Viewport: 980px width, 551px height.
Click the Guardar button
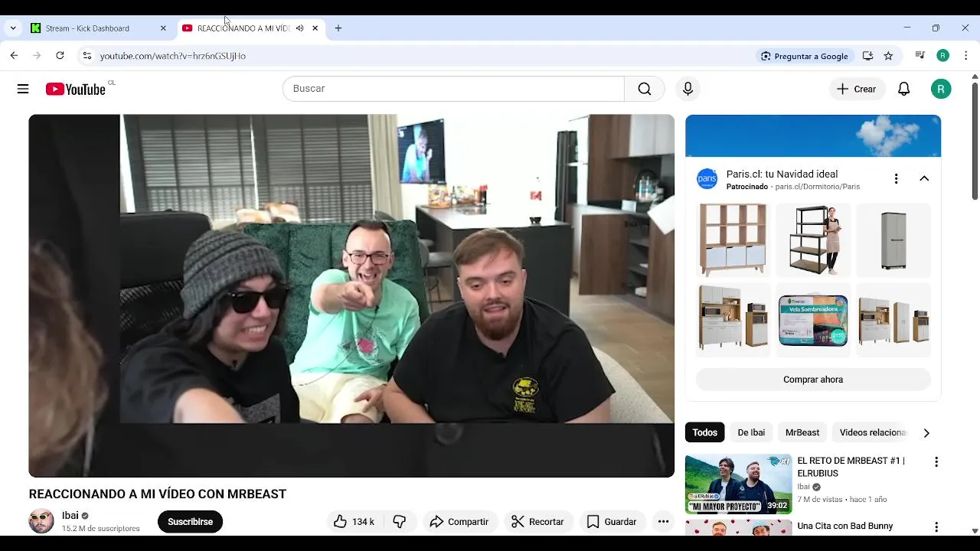click(612, 522)
